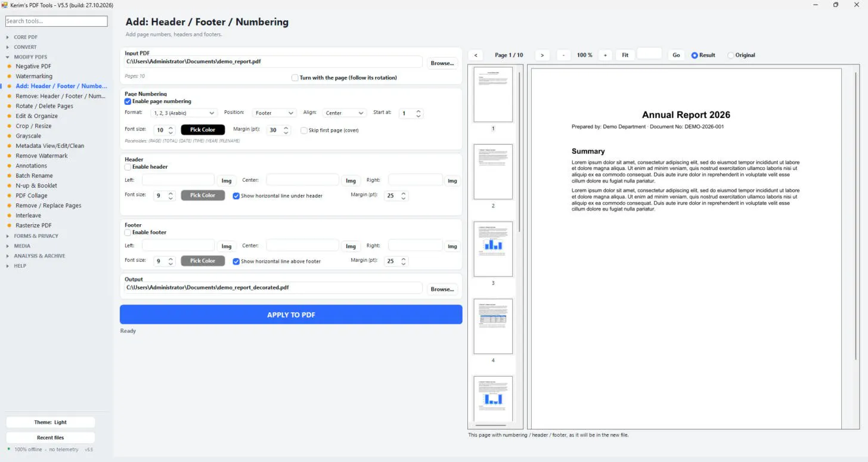Go to the next page with the > button
This screenshot has width=868, height=462.
click(x=542, y=55)
